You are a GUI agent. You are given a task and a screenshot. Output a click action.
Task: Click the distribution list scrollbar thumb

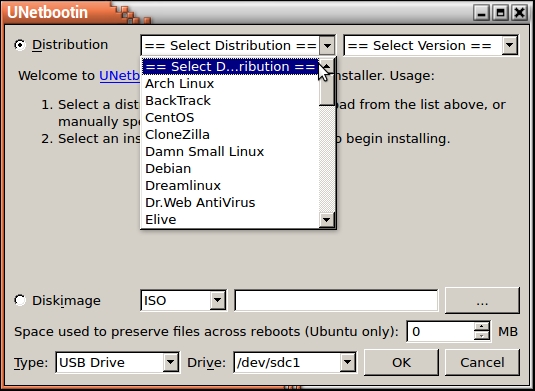[x=327, y=89]
